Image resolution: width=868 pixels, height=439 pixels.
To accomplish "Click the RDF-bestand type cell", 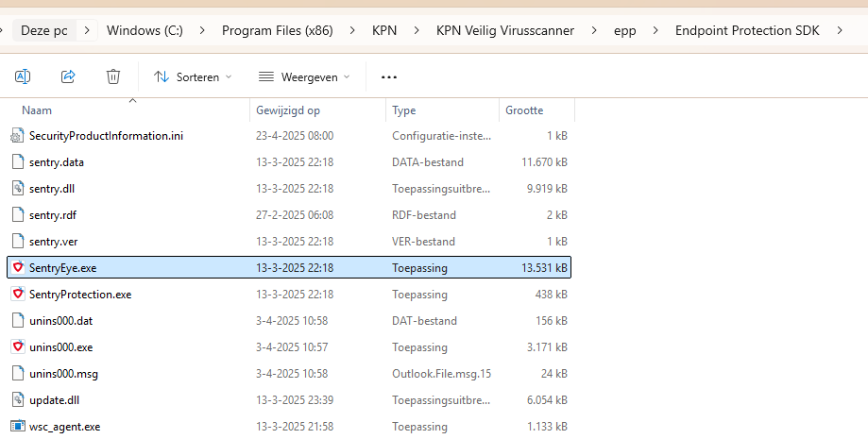I will [x=424, y=215].
